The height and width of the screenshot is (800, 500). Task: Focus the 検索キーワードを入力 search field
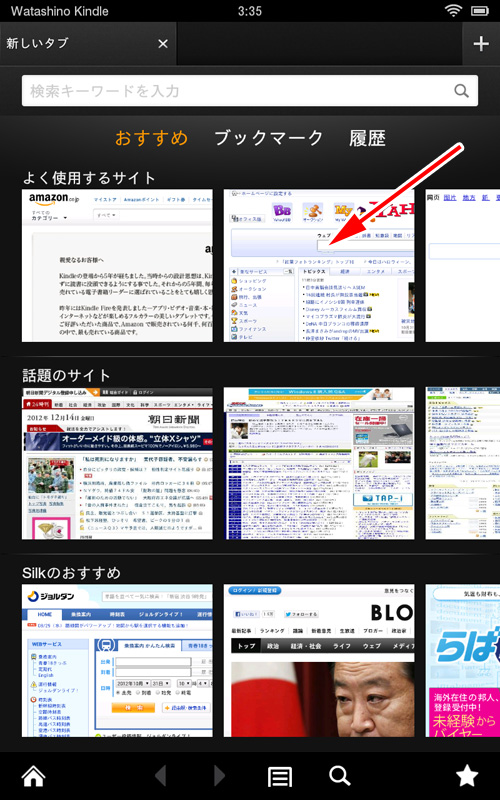coord(250,91)
